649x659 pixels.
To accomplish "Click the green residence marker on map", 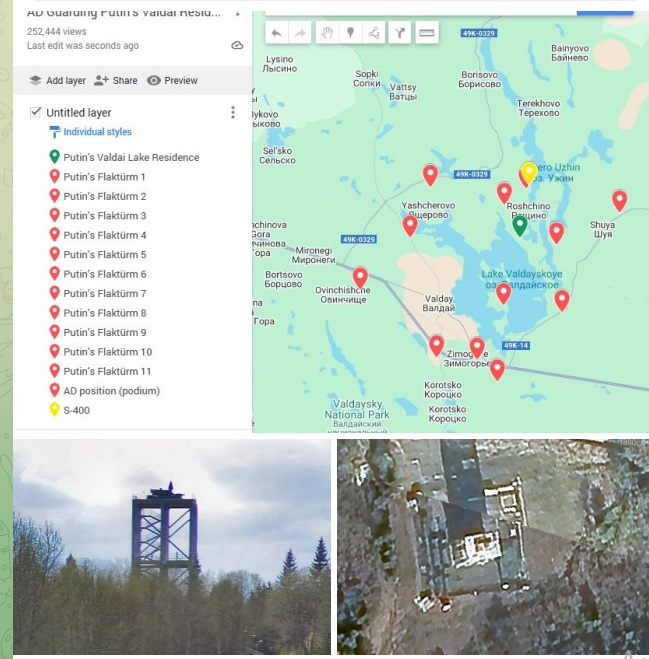I will pyautogui.click(x=519, y=225).
